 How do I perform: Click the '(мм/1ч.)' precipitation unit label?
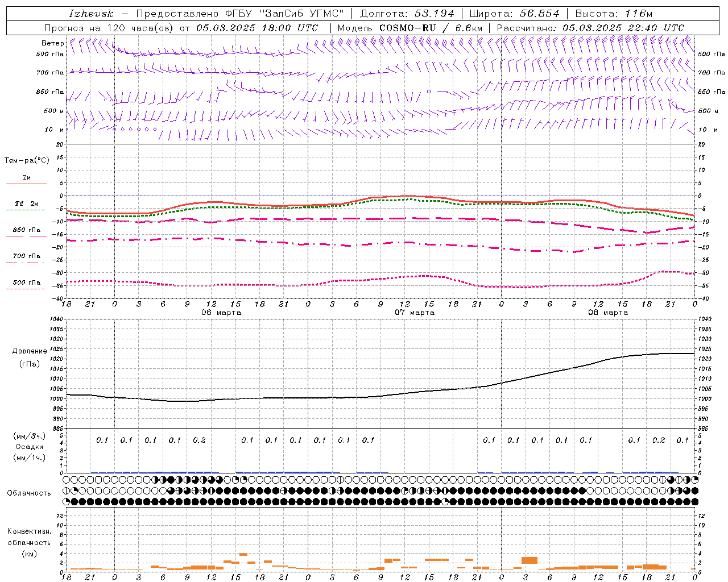[x=30, y=458]
